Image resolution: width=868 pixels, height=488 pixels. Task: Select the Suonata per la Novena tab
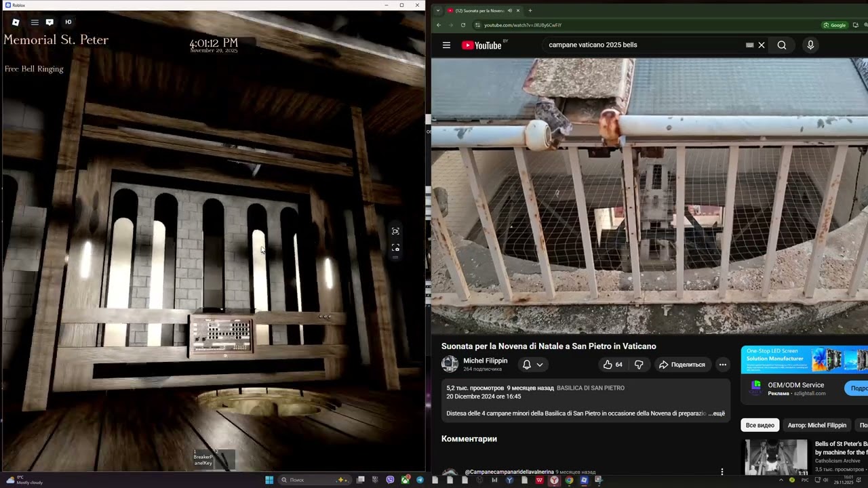tap(479, 10)
